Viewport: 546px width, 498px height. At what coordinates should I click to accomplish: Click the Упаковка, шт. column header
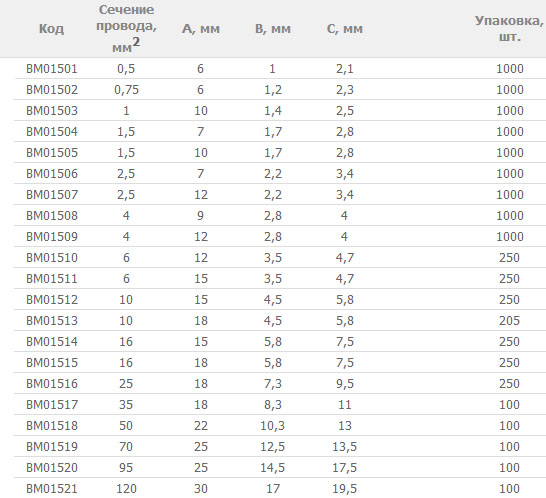[509, 29]
